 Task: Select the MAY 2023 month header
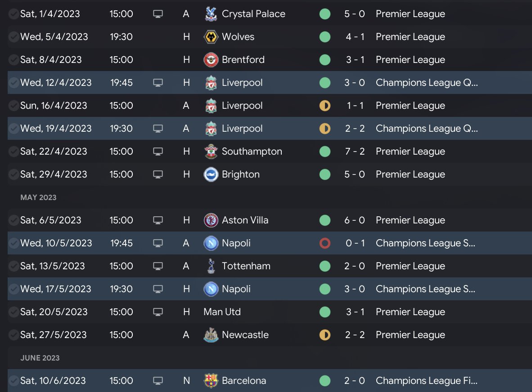click(38, 197)
